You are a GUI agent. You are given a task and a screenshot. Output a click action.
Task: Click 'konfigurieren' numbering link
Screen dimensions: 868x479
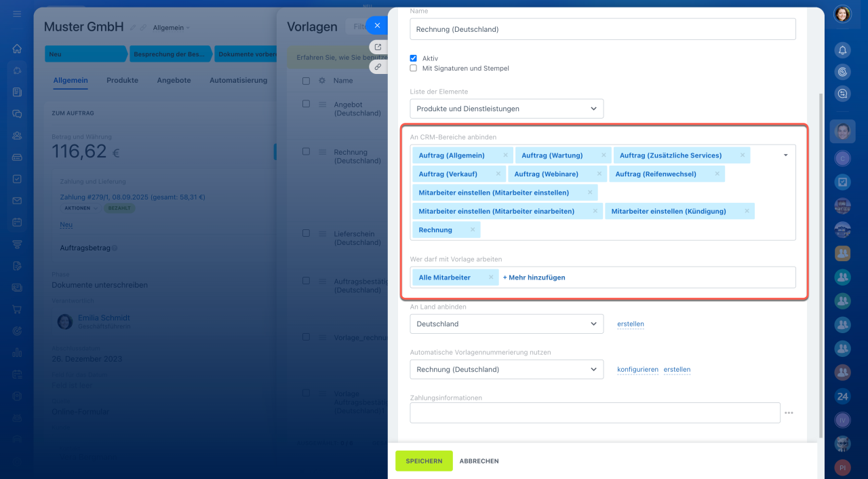637,370
